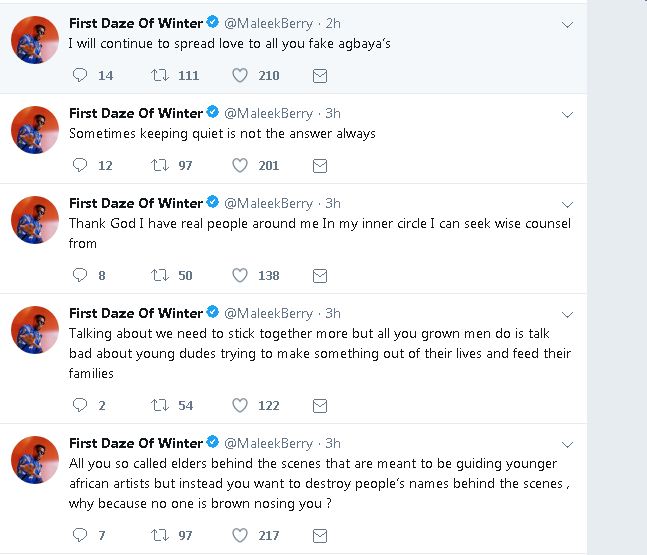Retweet the 'stick together more' tweet
647x555 pixels.
tap(160, 405)
